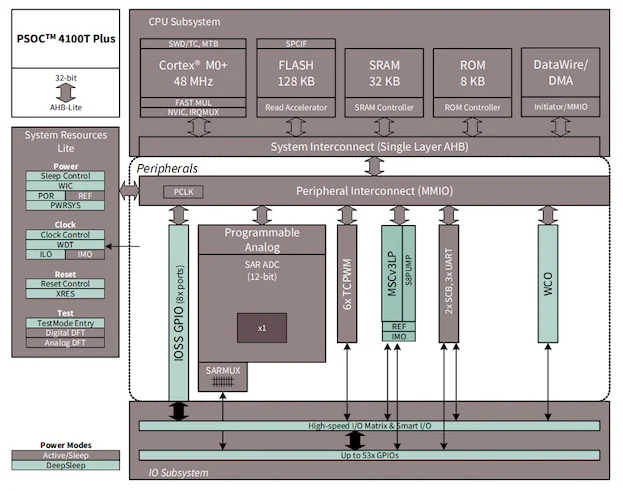Click IMO box under MSCv3LP
Image resolution: width=623 pixels, height=491 pixels.
pyautogui.click(x=399, y=336)
